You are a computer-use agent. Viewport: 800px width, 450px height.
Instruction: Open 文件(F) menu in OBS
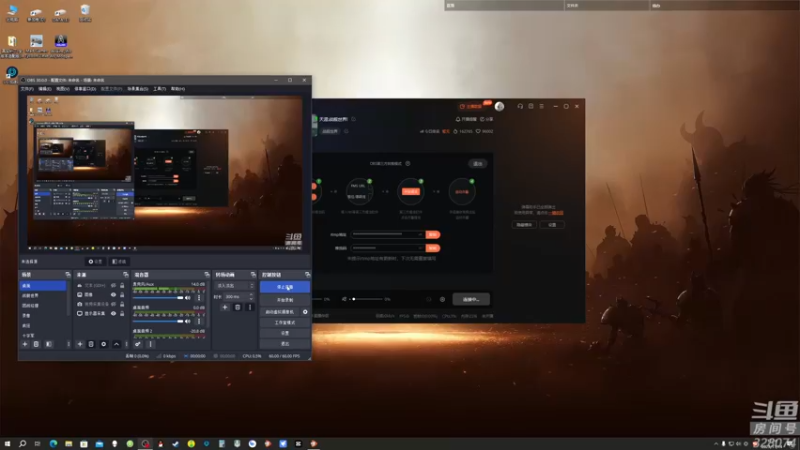tap(27, 89)
